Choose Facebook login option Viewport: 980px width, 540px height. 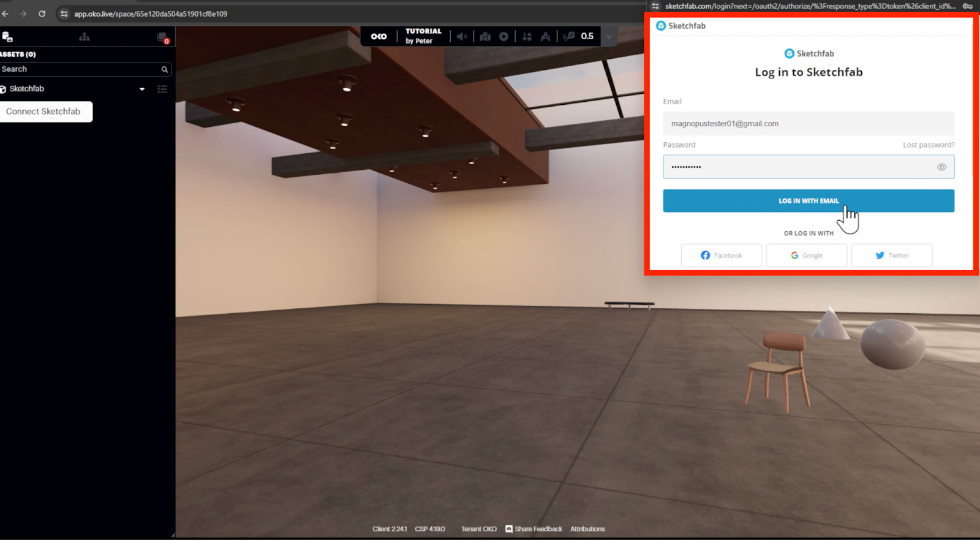721,256
